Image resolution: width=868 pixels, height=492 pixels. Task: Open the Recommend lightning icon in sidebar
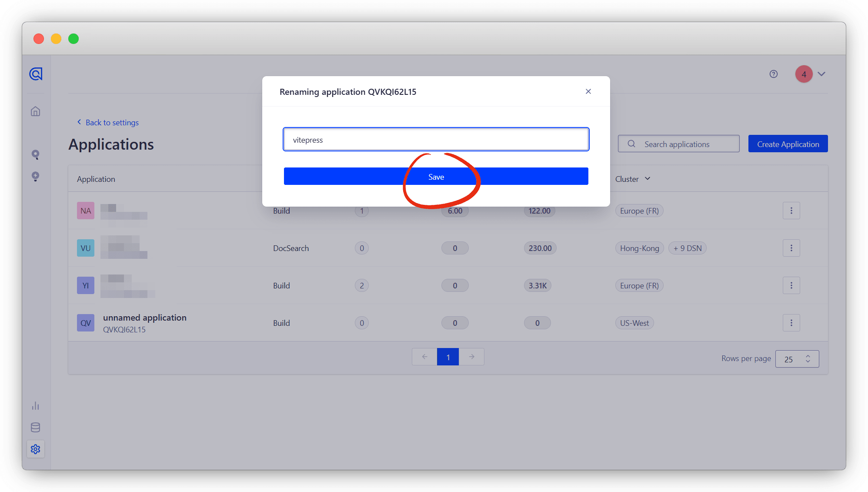click(36, 176)
